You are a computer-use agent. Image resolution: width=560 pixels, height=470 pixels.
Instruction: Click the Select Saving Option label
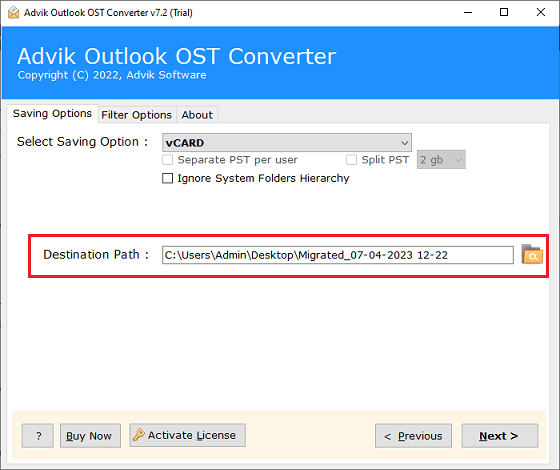click(82, 142)
